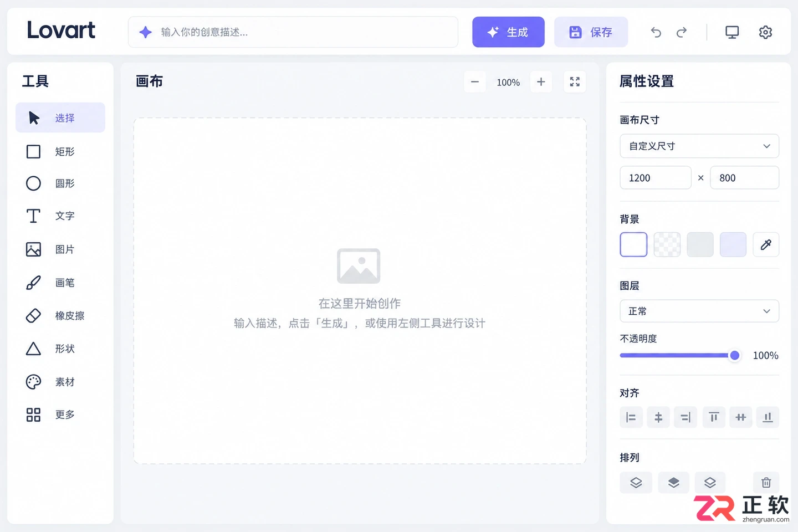
Task: Align objects to vertical middle
Action: pyautogui.click(x=741, y=417)
